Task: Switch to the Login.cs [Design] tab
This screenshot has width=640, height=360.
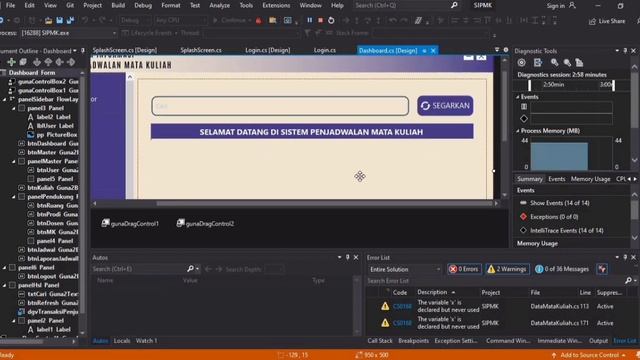Action: [267, 50]
